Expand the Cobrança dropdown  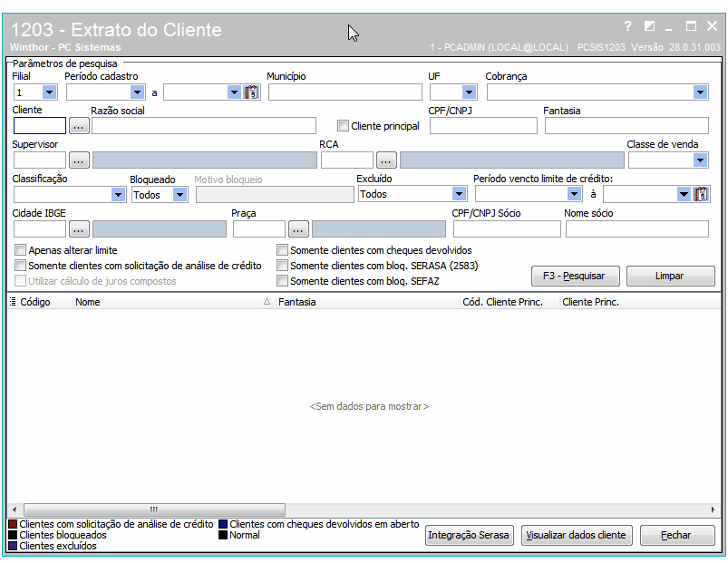click(x=700, y=92)
